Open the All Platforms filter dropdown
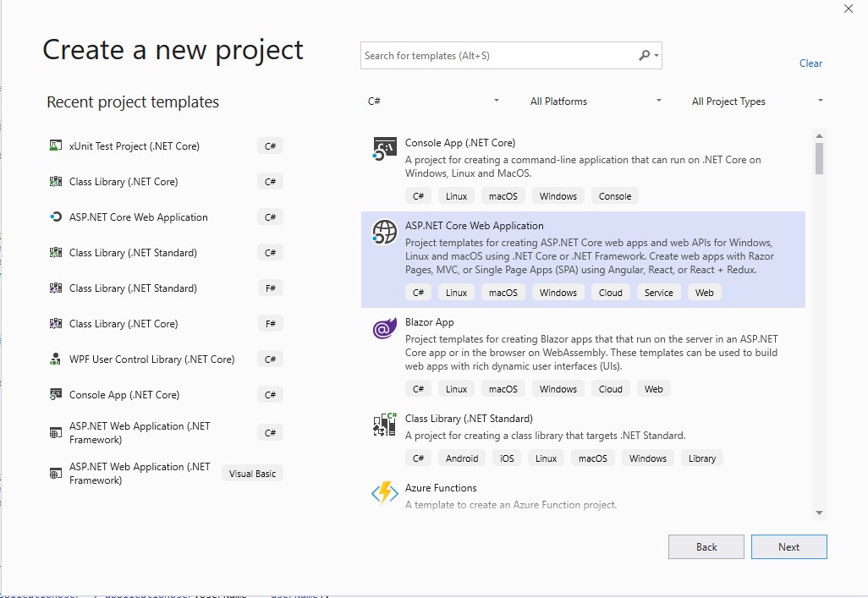Screen dimensions: 868x598 coord(595,101)
